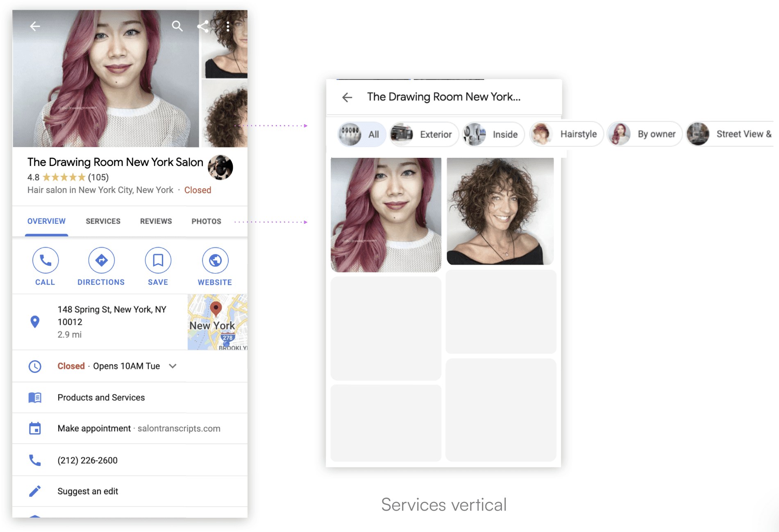Open the New York map thumbnail
779x532 pixels.
point(218,322)
